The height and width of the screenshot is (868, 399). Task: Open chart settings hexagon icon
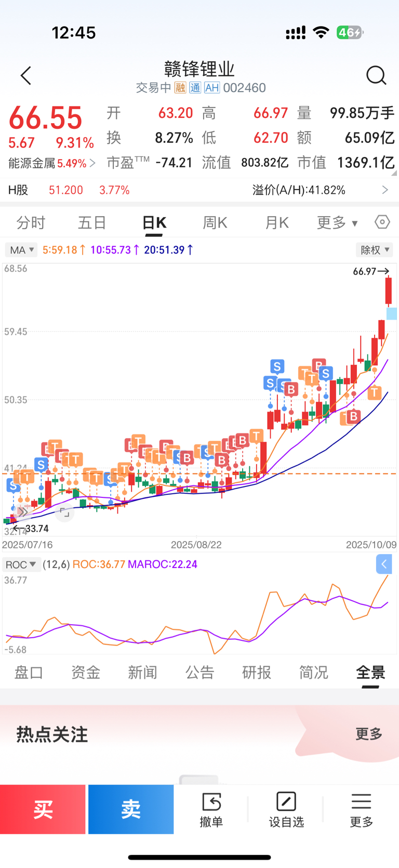coord(382,222)
